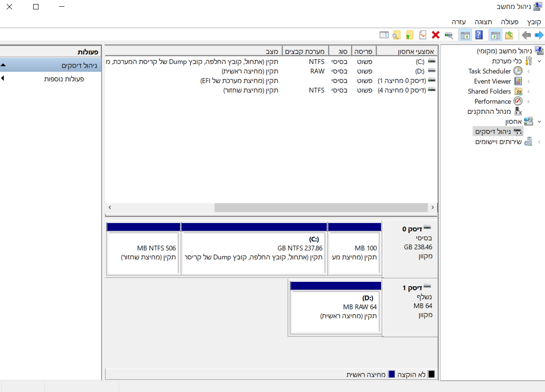Sort by the פריסה column header
The height and width of the screenshot is (392, 545).
(364, 51)
